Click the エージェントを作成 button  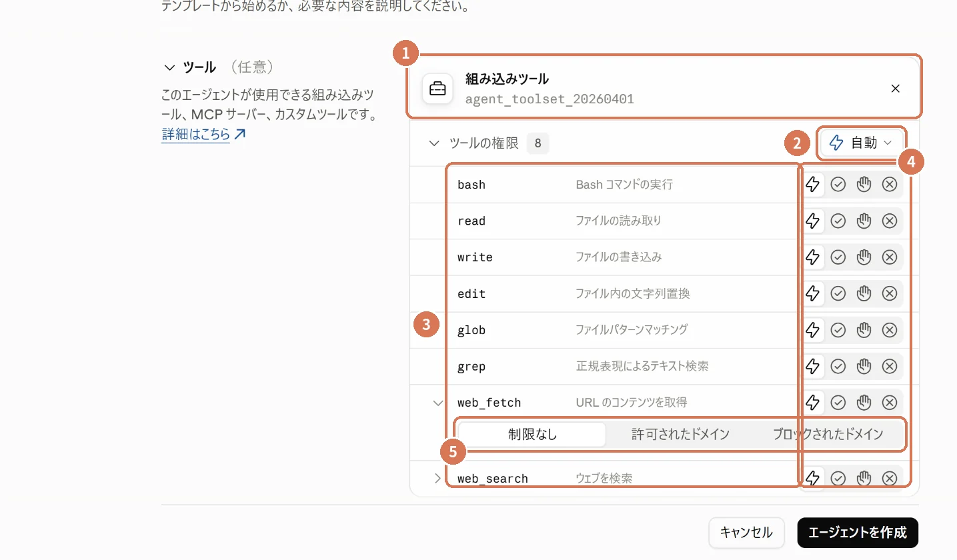click(x=858, y=533)
